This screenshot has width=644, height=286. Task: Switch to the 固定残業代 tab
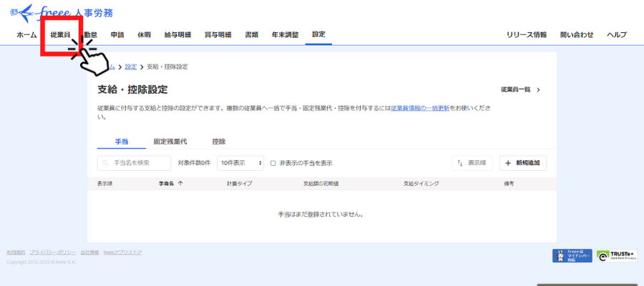pos(170,142)
